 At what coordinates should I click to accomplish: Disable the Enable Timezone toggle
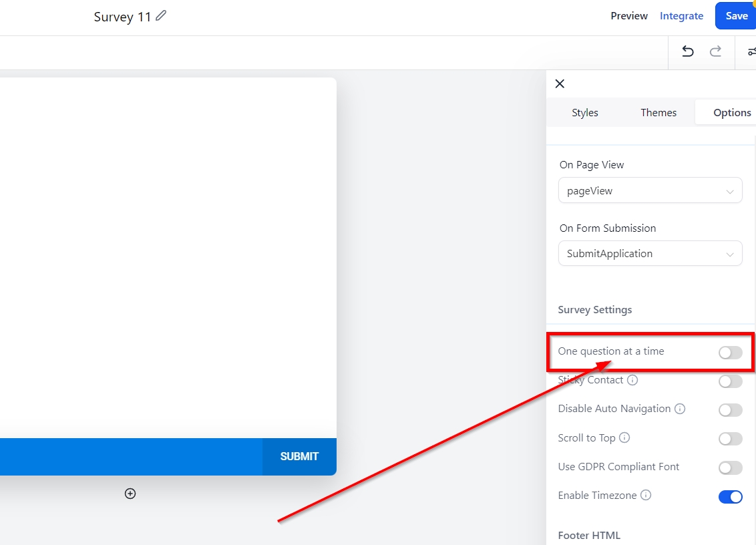coord(730,497)
